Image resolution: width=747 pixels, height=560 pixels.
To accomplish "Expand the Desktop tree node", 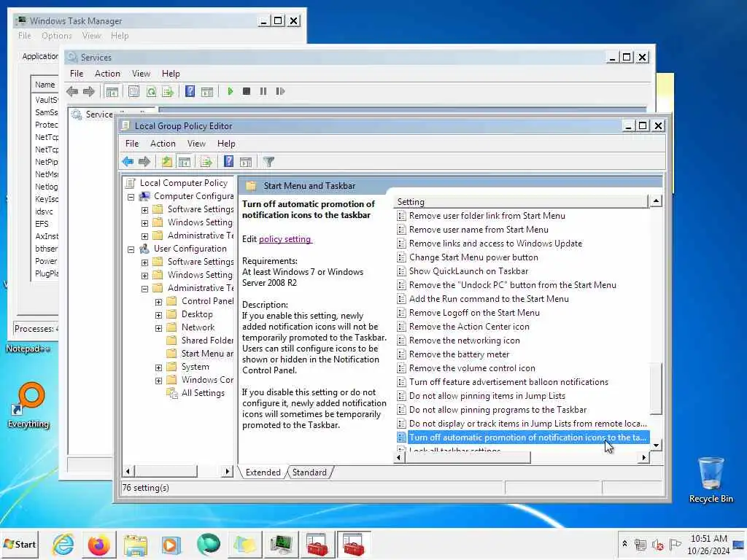I will coord(158,315).
